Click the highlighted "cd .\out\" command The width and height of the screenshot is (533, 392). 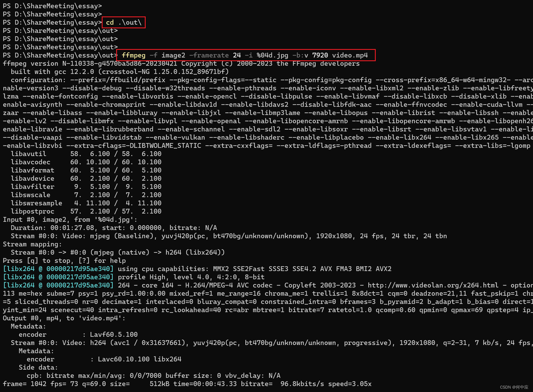click(x=123, y=22)
